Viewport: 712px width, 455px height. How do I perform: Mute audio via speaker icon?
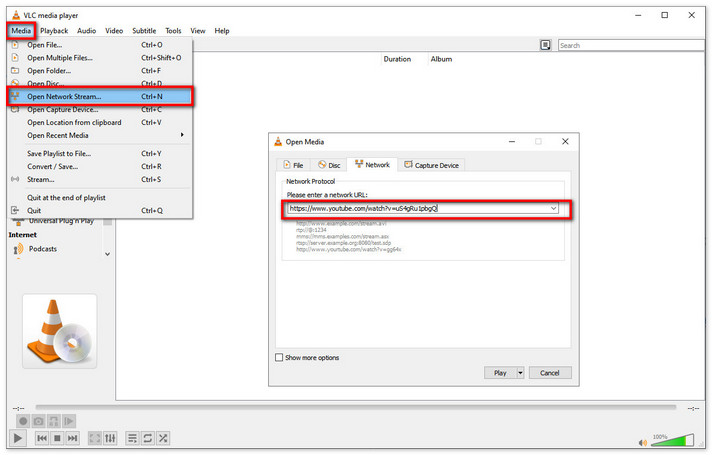pos(643,442)
